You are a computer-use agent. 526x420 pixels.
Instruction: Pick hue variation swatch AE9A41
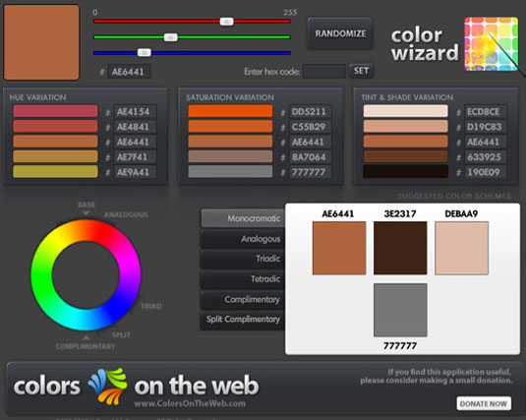tap(55, 171)
